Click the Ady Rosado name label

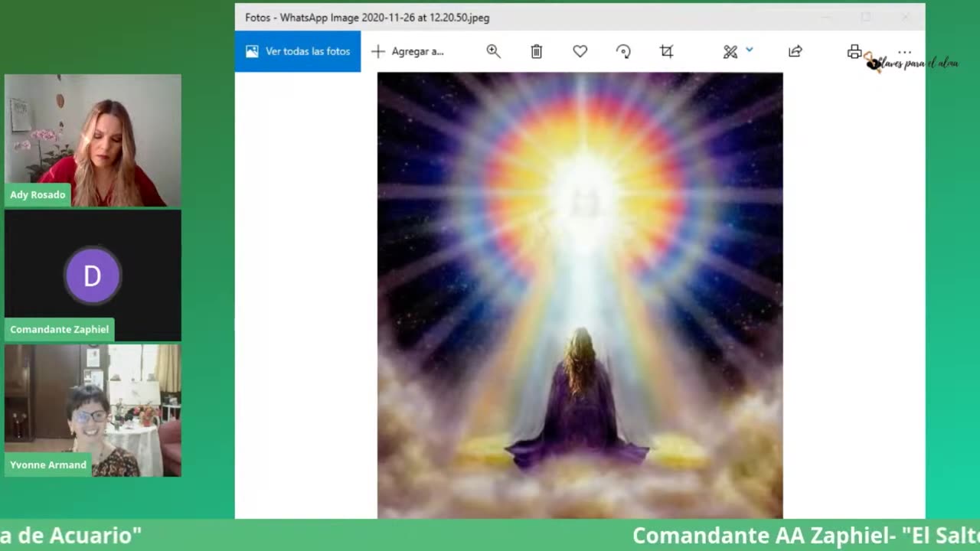click(x=38, y=194)
